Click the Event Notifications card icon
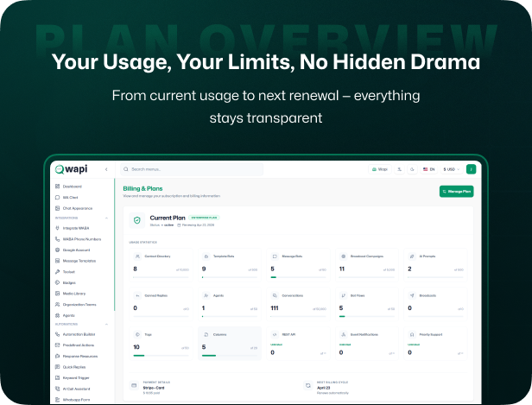 click(x=344, y=335)
